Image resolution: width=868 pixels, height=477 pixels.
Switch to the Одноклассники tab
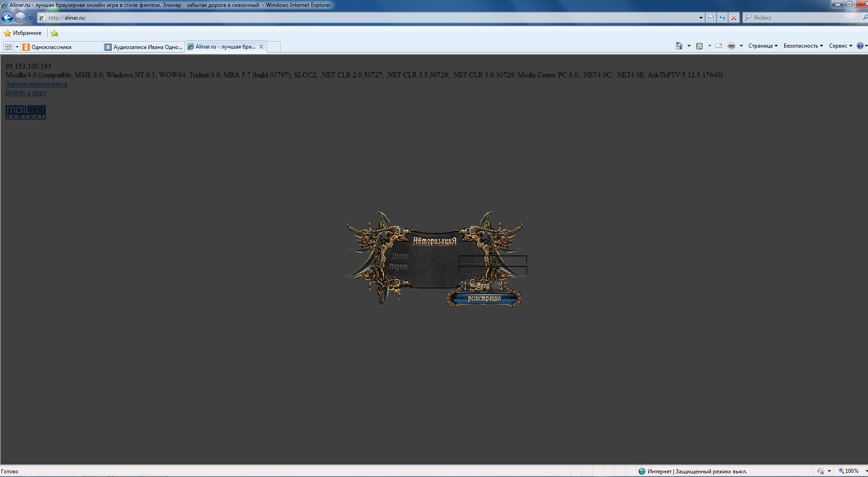pos(61,47)
